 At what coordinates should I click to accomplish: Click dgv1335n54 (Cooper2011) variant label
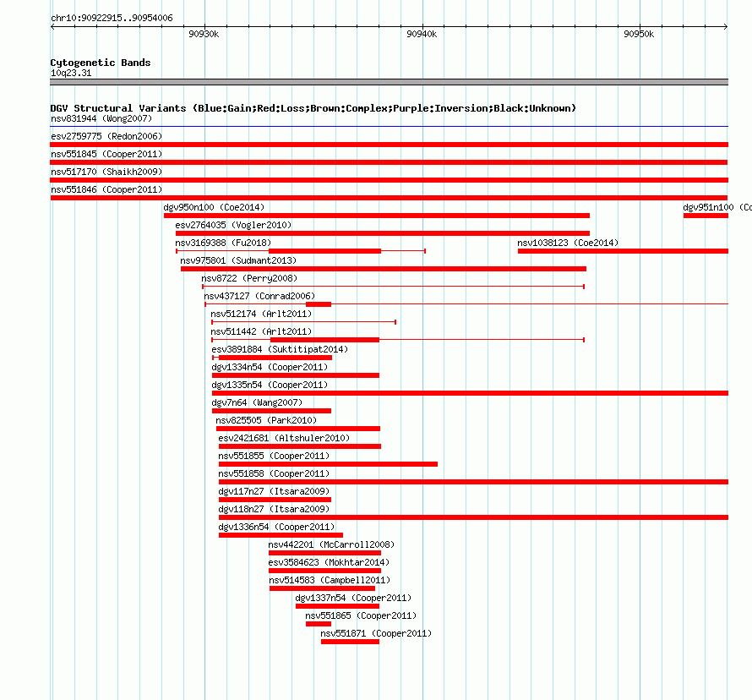(270, 385)
